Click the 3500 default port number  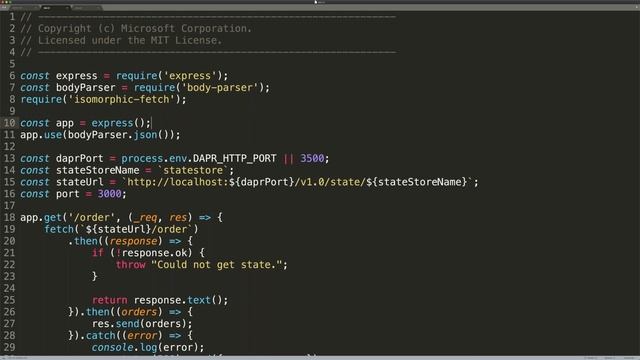(x=312, y=159)
